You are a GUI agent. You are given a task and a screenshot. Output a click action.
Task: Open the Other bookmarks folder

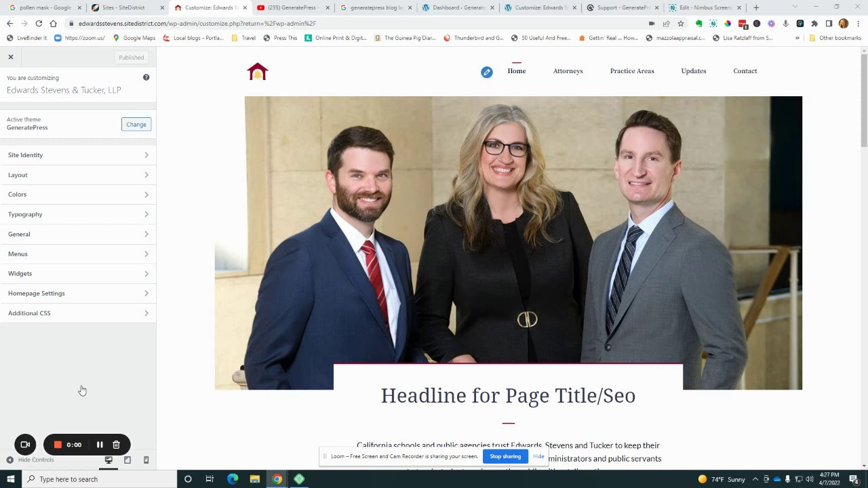point(835,38)
